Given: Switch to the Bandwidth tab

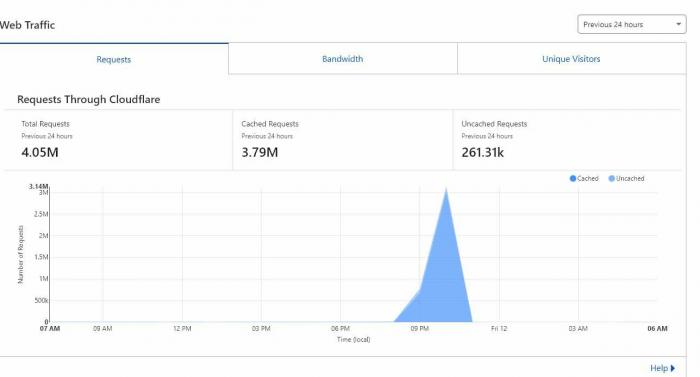Looking at the screenshot, I should click(x=342, y=59).
